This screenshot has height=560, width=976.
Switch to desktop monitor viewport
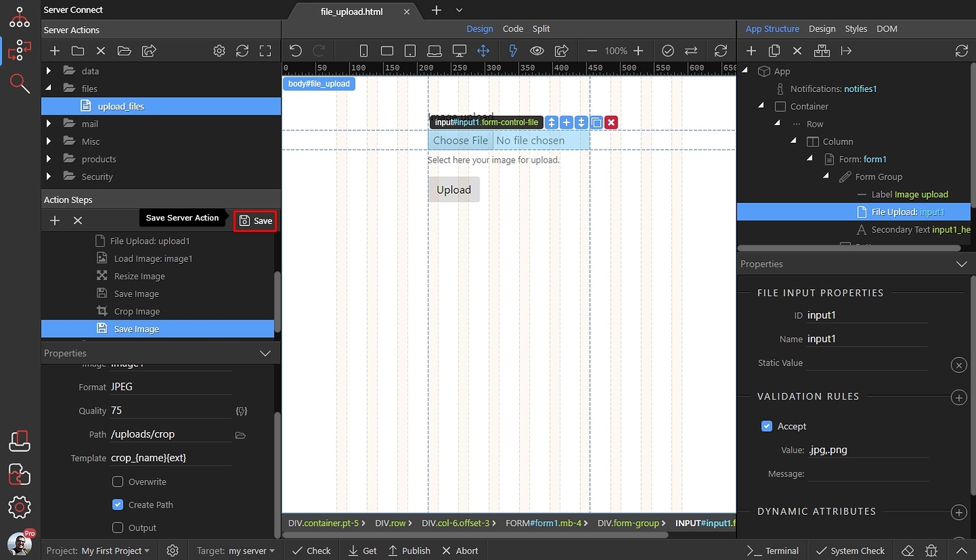click(x=460, y=51)
